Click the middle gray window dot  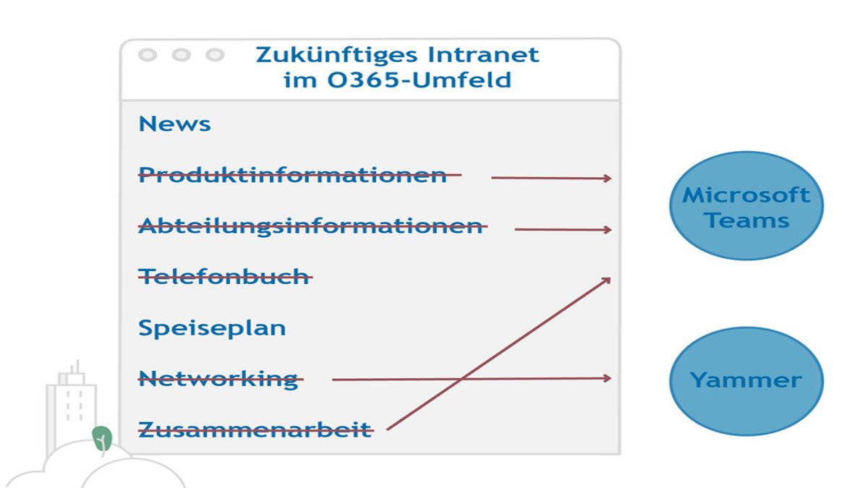click(181, 55)
